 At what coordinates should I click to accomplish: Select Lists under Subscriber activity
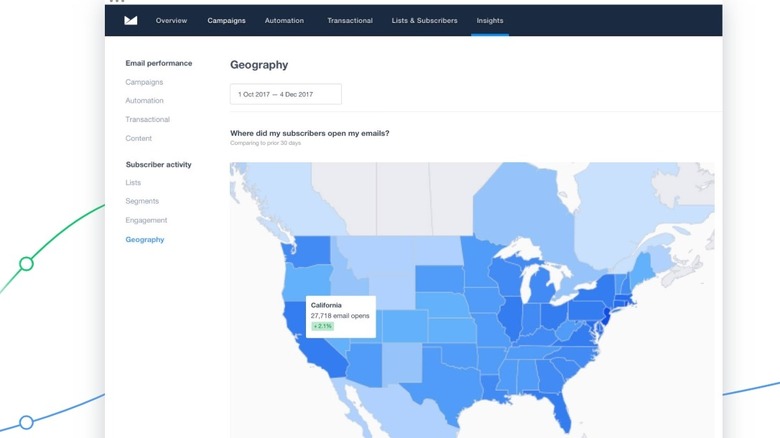133,183
